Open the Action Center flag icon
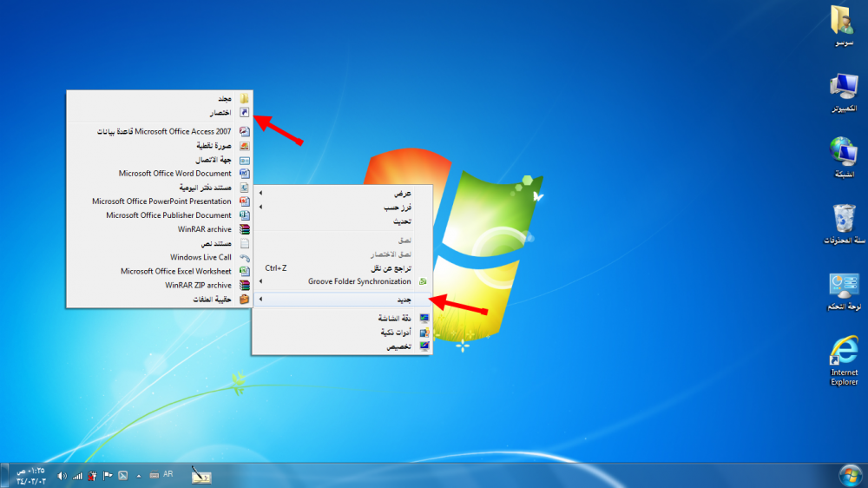 coord(108,476)
